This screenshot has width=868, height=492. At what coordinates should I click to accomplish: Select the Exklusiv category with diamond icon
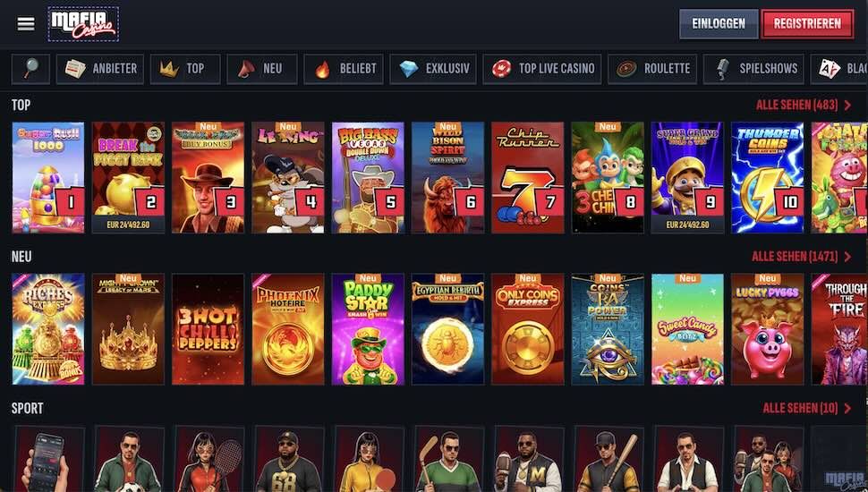click(x=433, y=69)
